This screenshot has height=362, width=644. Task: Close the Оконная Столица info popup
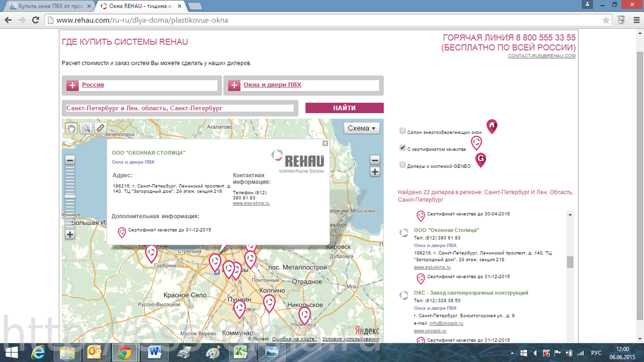[325, 143]
